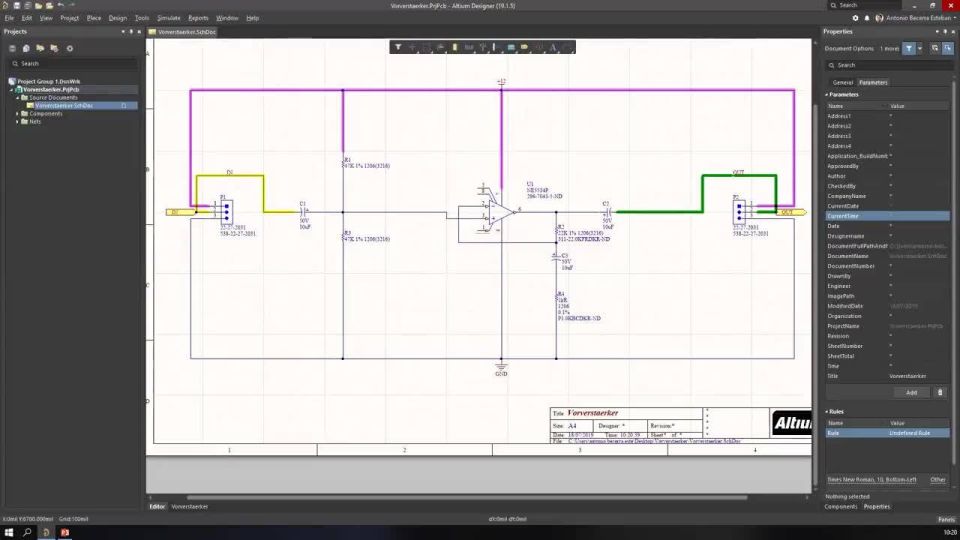The height and width of the screenshot is (540, 960).
Task: Open Windows search from the taskbar
Action: (x=27, y=533)
